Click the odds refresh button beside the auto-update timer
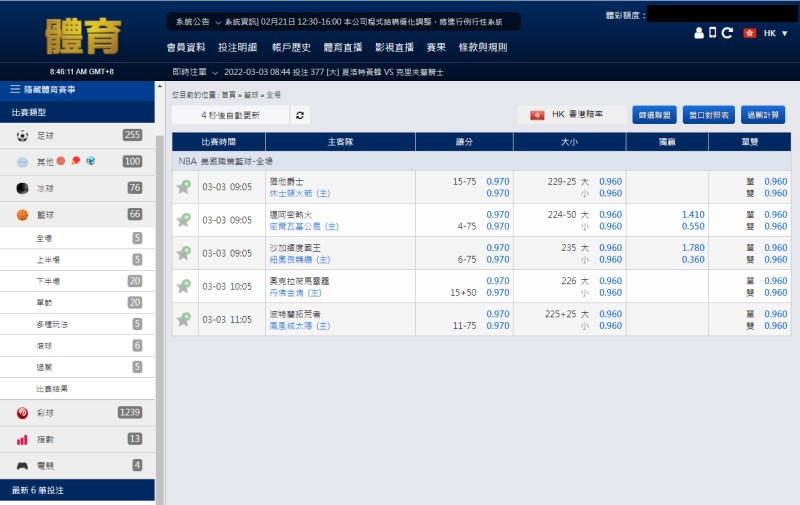This screenshot has width=800, height=505. tap(300, 115)
